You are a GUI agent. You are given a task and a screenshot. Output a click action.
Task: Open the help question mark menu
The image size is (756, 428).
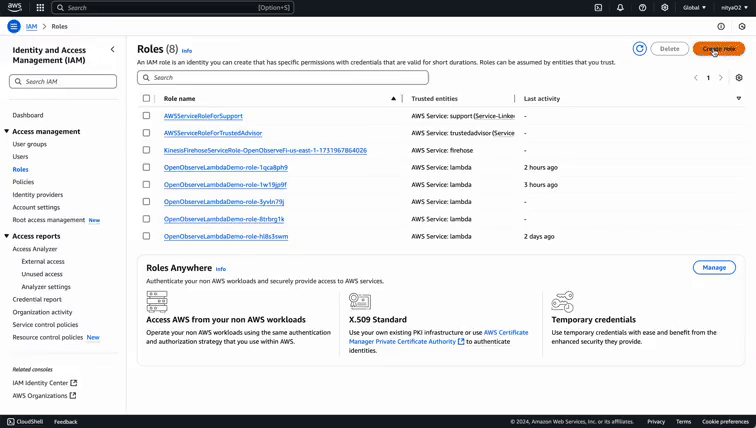pos(643,8)
